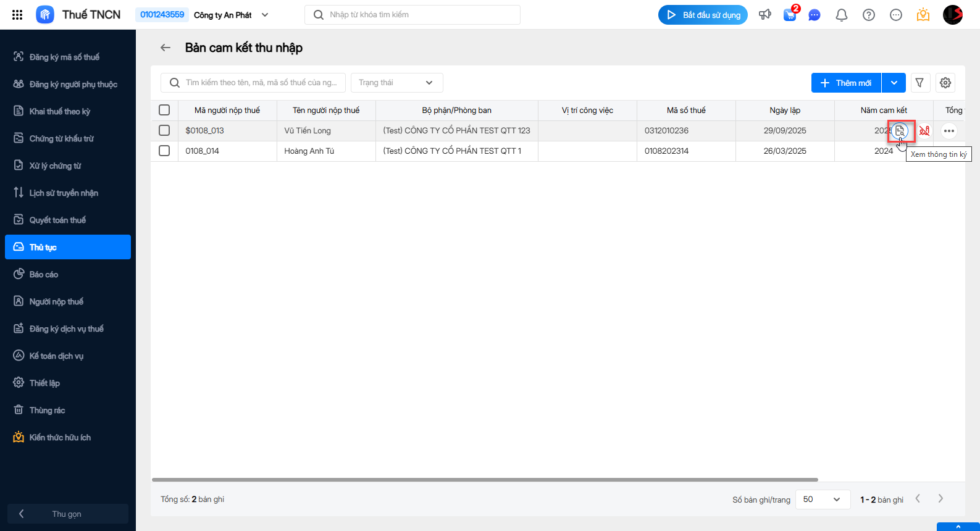Click the Thêm mới button
Viewport: 980px width, 531px height.
847,83
